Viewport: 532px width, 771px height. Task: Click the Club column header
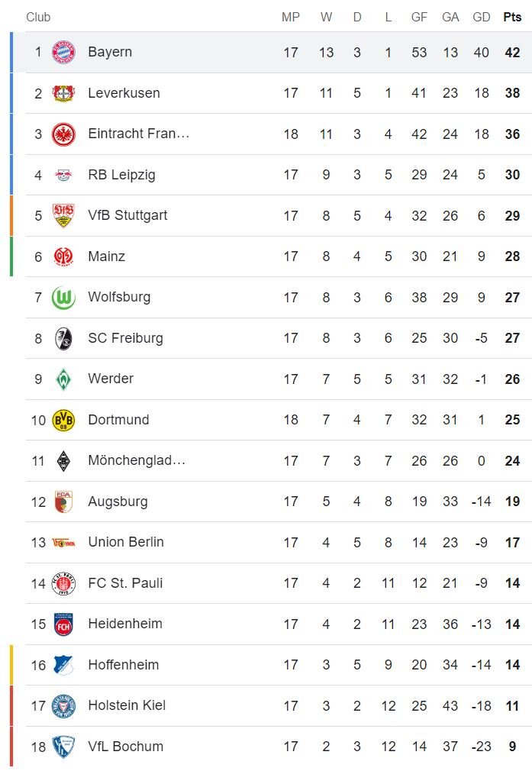(x=38, y=17)
